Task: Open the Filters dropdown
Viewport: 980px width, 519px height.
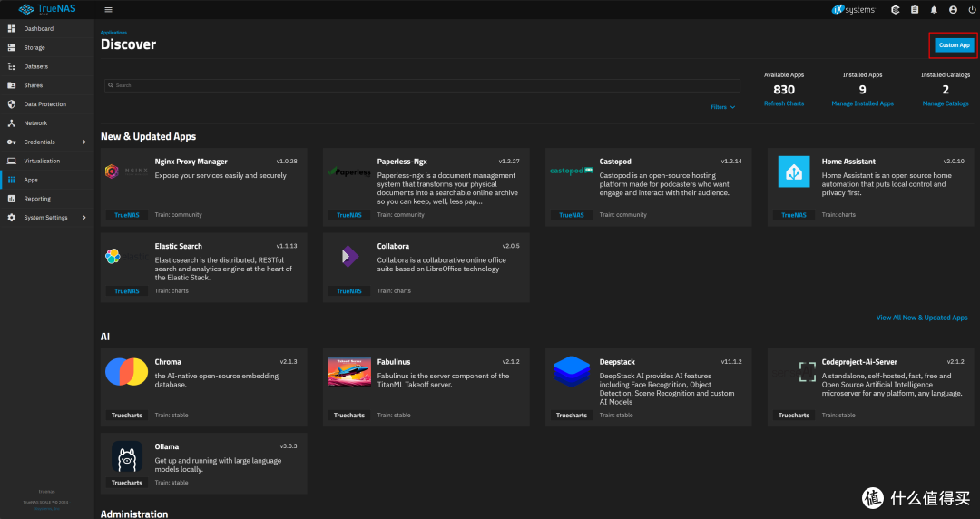Action: 723,107
